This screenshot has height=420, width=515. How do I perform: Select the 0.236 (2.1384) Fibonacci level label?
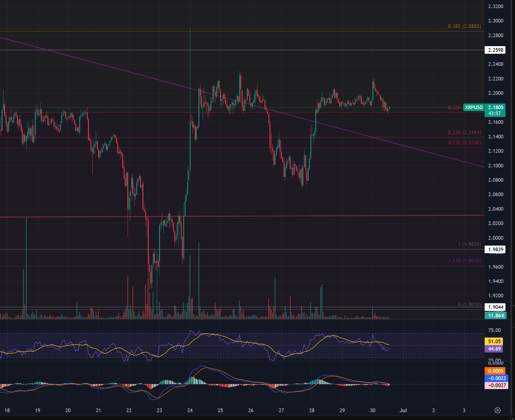click(464, 132)
